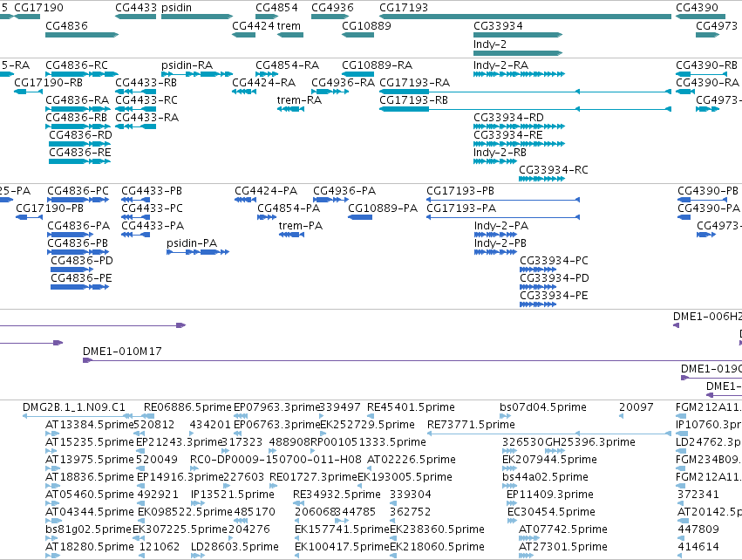The image size is (742, 560).
Task: Select EST bs07d04.5prime
Action: (543, 407)
